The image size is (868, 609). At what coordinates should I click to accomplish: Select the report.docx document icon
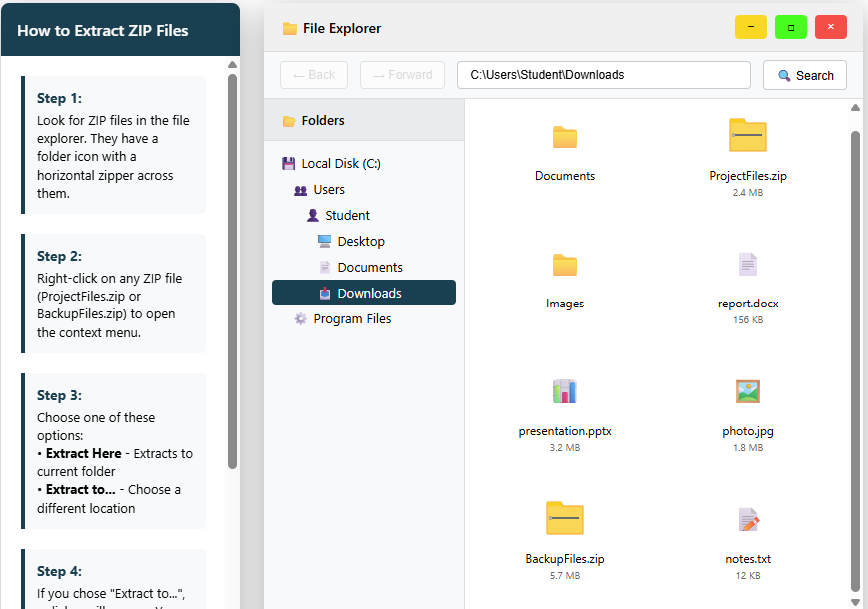(747, 265)
